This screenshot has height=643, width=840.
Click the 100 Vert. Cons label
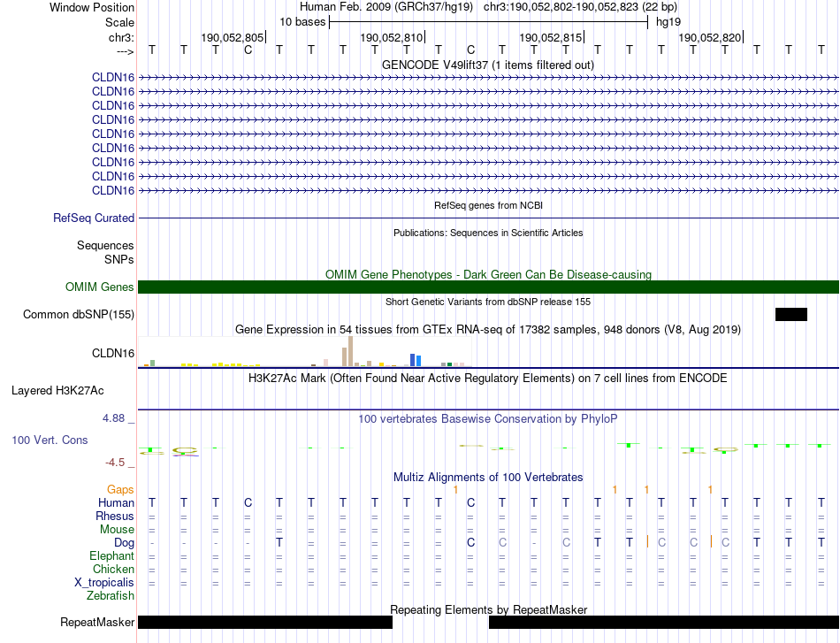tap(50, 440)
